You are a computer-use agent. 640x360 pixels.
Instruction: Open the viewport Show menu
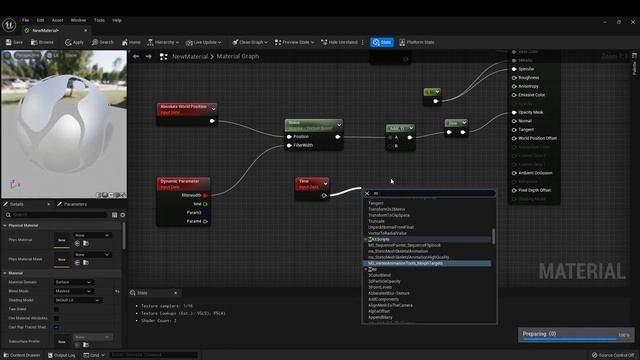(71, 55)
